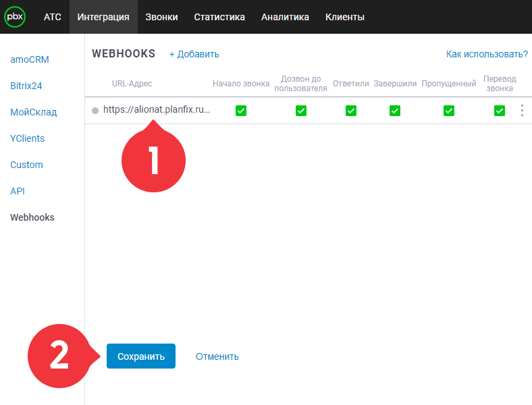Click the WEBHOOKS page heading

(x=124, y=53)
